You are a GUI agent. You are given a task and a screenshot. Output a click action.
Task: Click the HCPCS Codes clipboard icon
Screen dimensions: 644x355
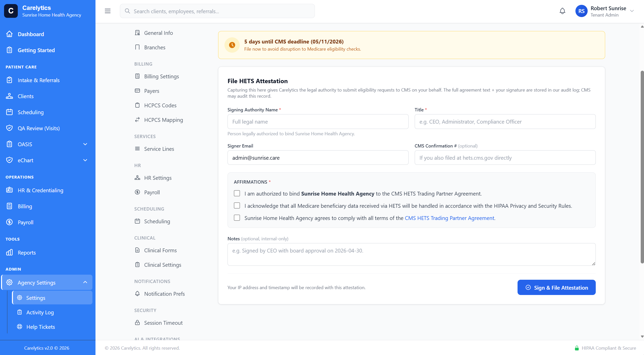click(x=137, y=105)
